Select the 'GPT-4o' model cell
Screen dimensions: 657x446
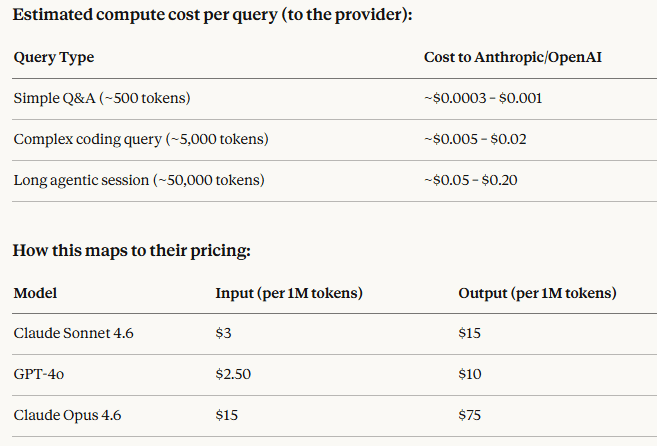click(x=39, y=374)
